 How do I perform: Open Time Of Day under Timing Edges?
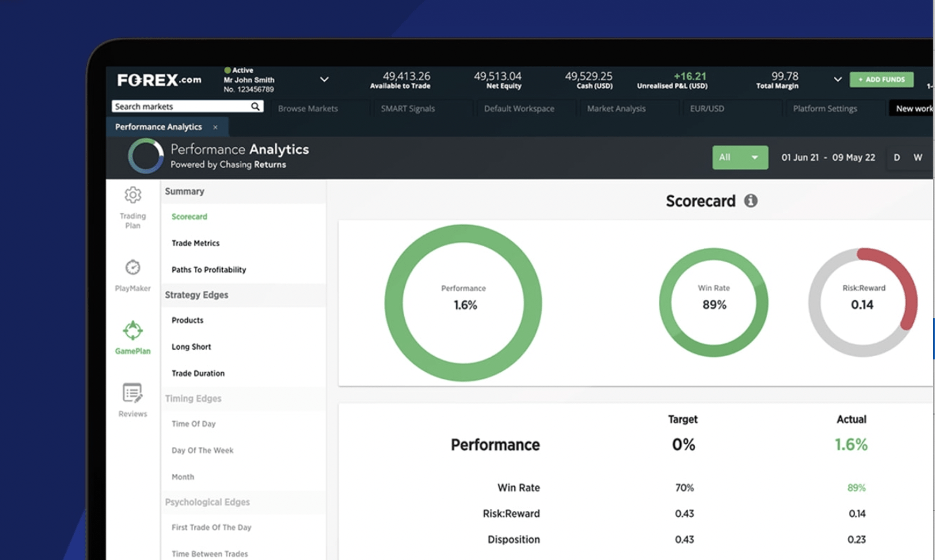(x=194, y=424)
